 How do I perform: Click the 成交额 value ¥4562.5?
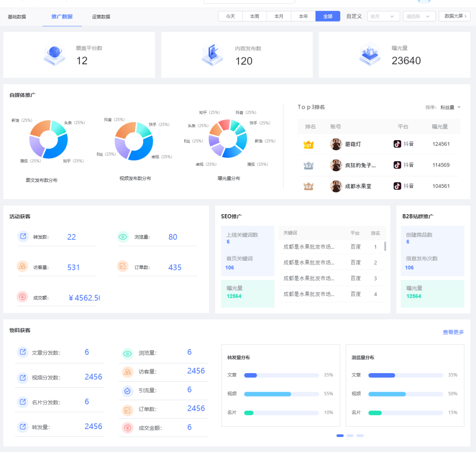click(x=84, y=298)
